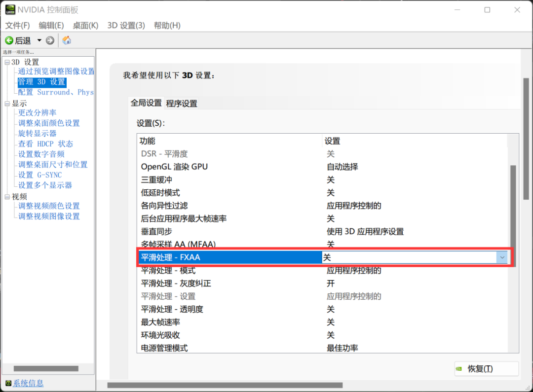
Task: Collapse the 视频 tree node
Action: [x=7, y=197]
